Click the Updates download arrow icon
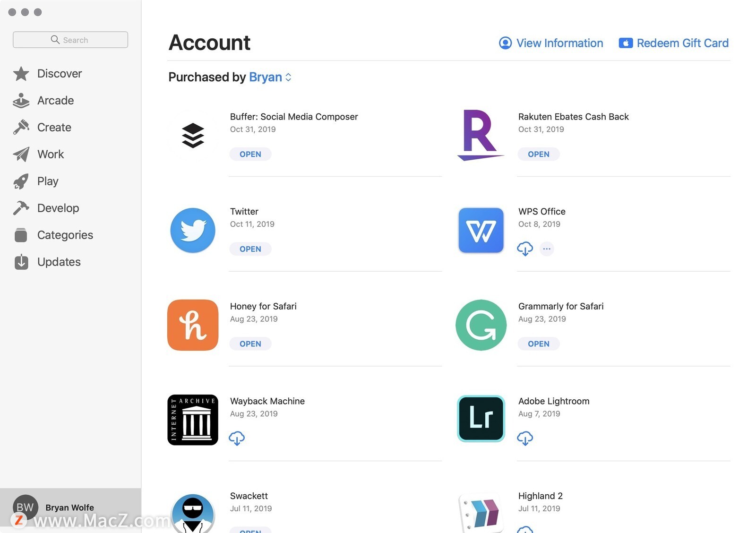Screen dimensions: 756x533 (21, 262)
